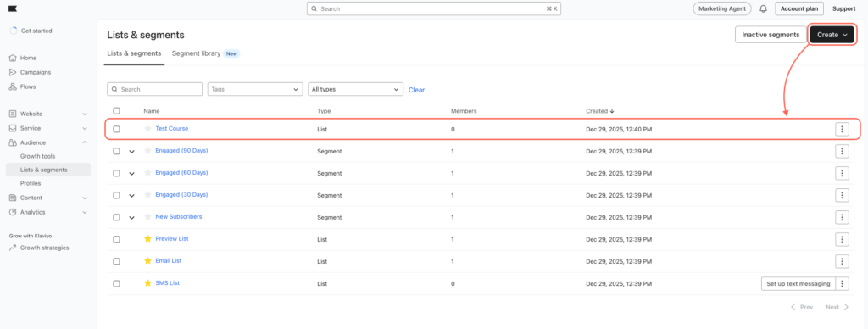Open the Test Course list link
The image size is (868, 329).
171,129
